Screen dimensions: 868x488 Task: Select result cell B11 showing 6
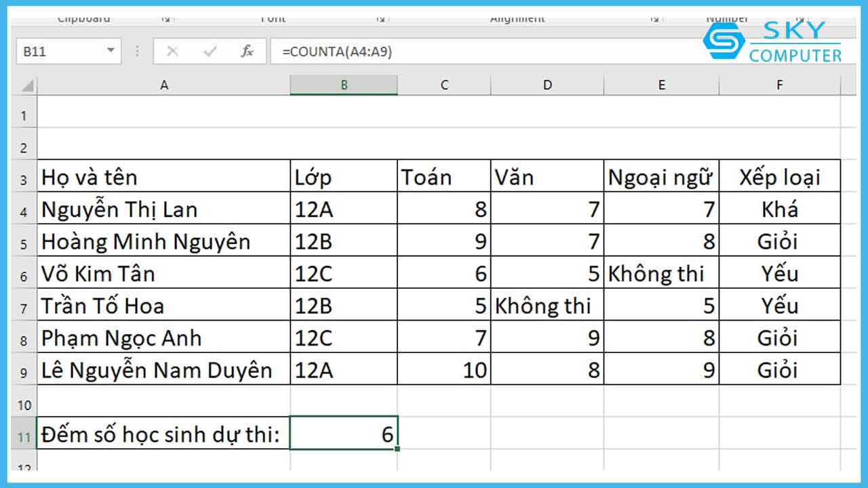pyautogui.click(x=344, y=434)
